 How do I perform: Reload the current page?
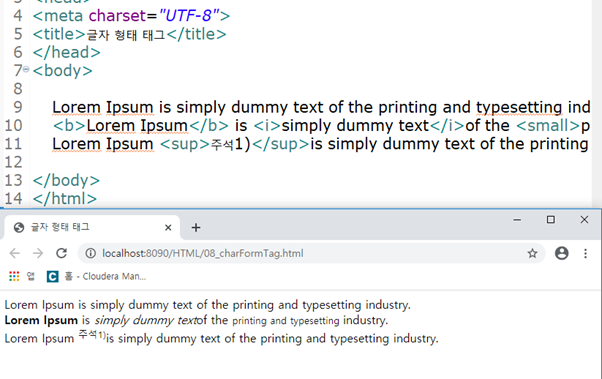pos(61,253)
